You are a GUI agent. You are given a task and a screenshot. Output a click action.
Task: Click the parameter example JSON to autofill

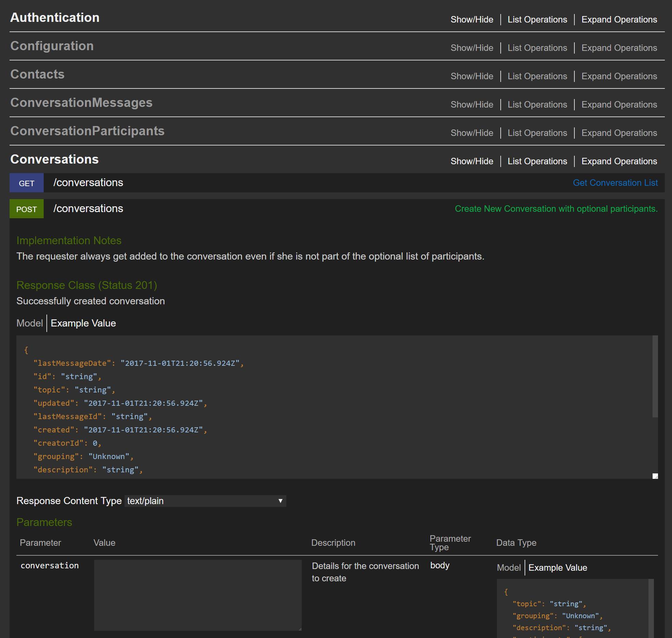572,609
